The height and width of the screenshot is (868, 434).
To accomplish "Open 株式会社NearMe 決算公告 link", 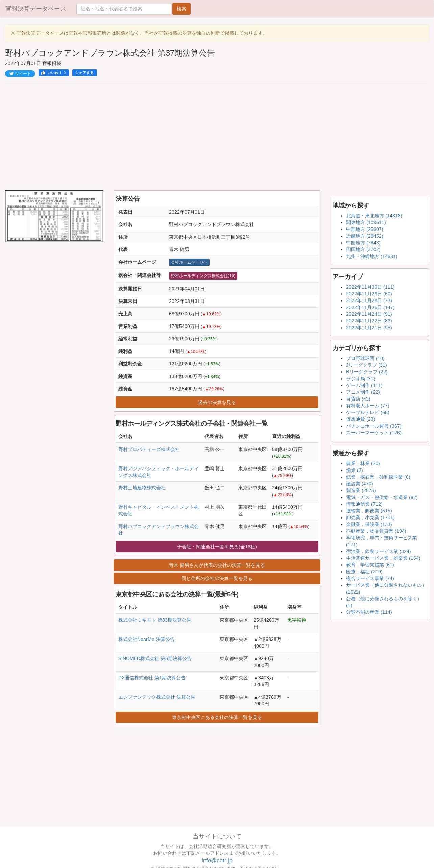I will point(146,639).
